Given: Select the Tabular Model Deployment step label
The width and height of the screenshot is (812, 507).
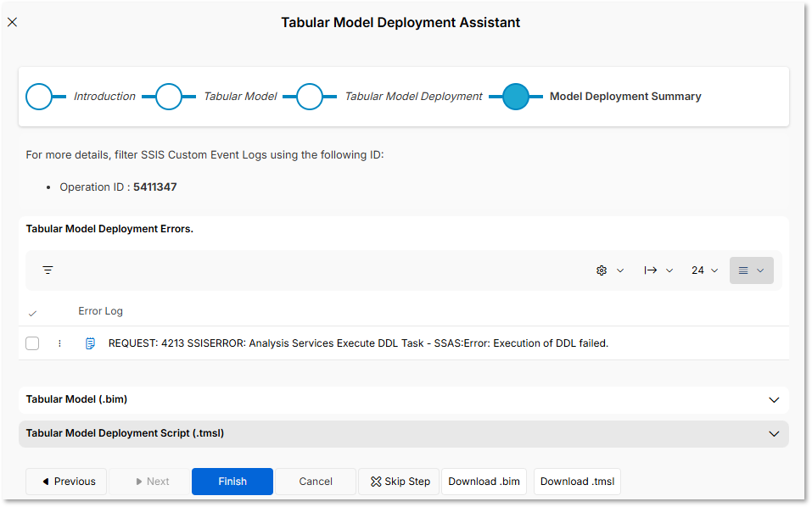Looking at the screenshot, I should [413, 97].
